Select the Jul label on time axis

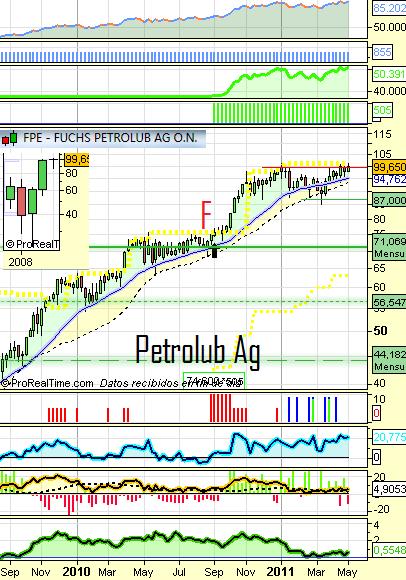tap(179, 572)
